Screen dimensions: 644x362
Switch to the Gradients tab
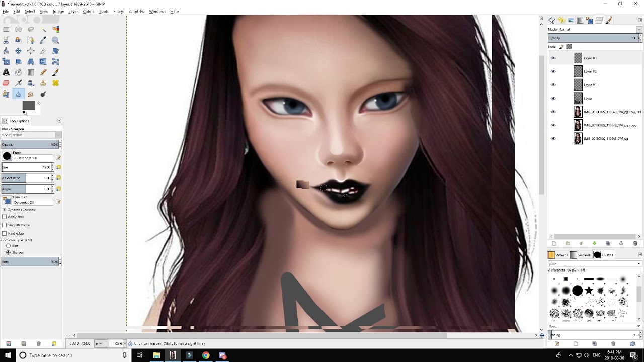(581, 255)
